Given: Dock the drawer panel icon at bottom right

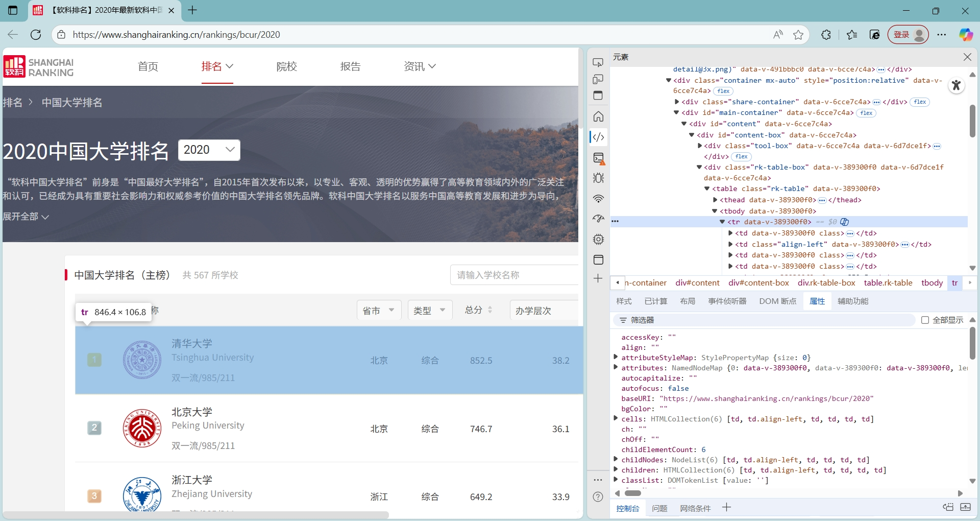Looking at the screenshot, I should click(x=965, y=507).
